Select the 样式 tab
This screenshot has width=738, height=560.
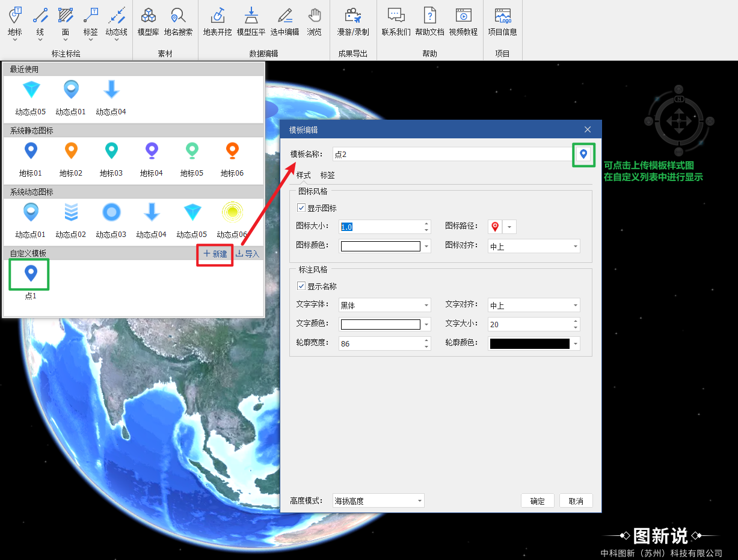coord(303,176)
